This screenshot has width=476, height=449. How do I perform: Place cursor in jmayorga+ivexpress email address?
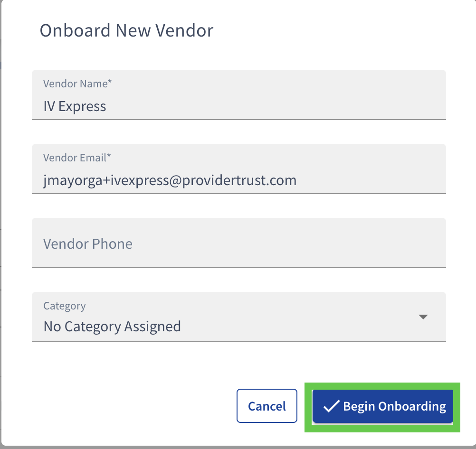tap(170, 180)
